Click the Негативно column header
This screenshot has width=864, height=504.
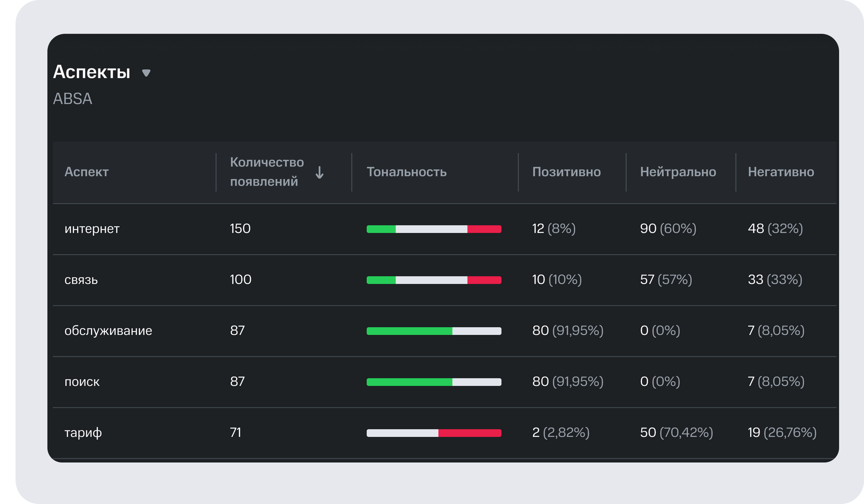[781, 172]
